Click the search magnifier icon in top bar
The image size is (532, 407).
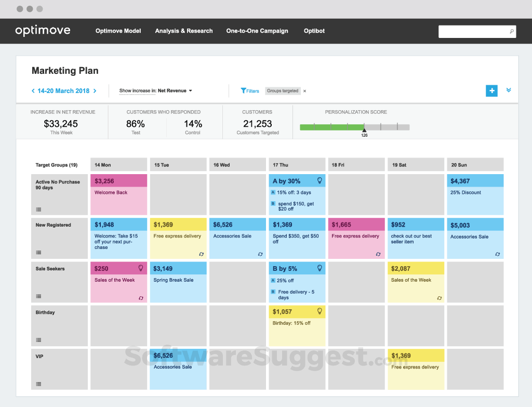point(511,32)
